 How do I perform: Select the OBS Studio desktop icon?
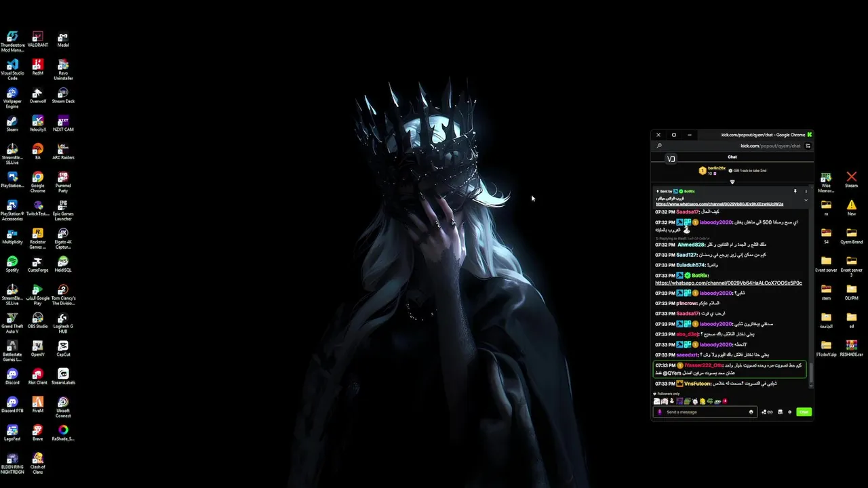click(37, 320)
